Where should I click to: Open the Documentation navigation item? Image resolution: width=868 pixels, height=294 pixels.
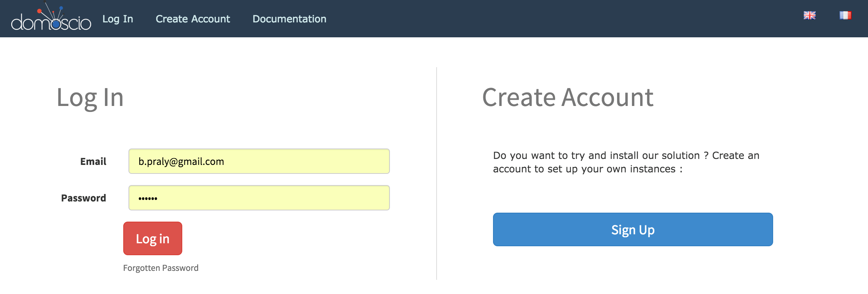289,19
